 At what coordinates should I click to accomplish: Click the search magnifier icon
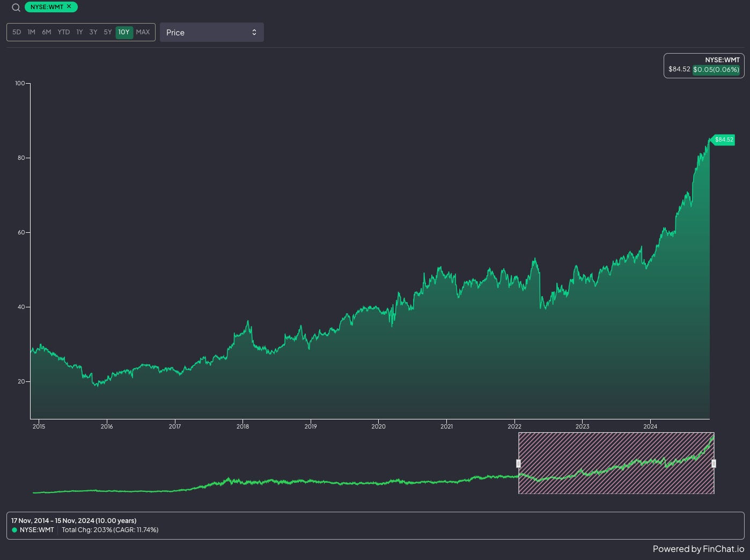(16, 8)
